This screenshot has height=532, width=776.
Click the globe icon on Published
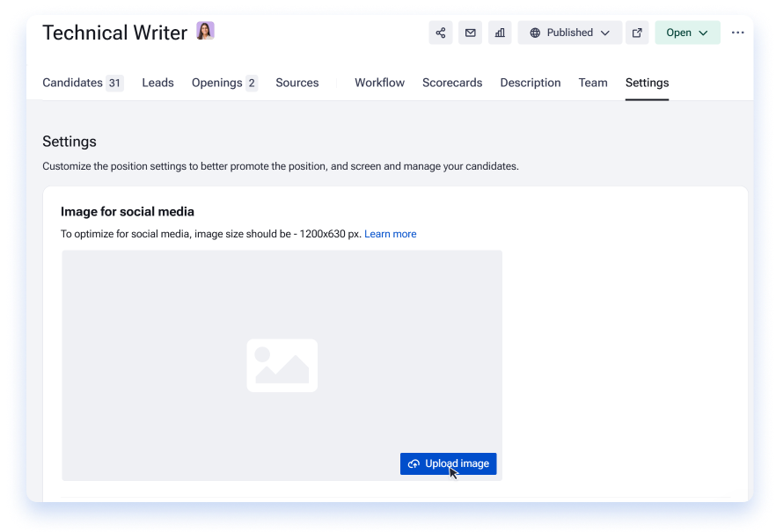coord(535,33)
